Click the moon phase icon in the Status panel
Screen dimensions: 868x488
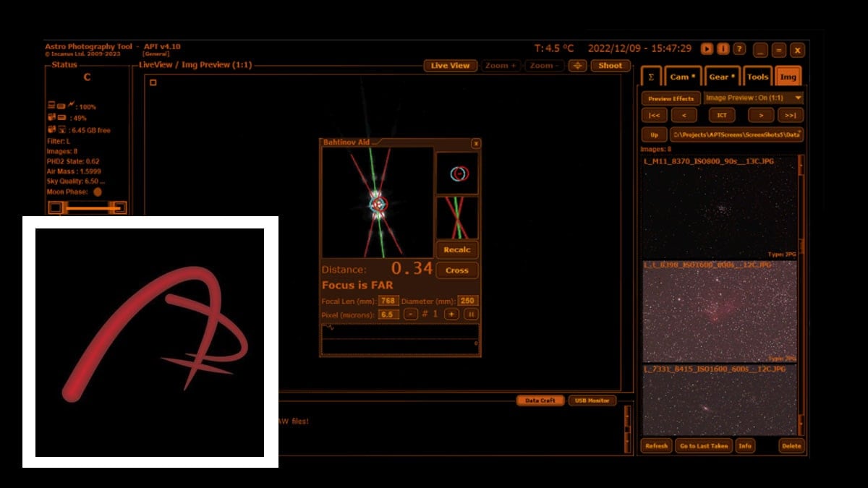(x=98, y=192)
